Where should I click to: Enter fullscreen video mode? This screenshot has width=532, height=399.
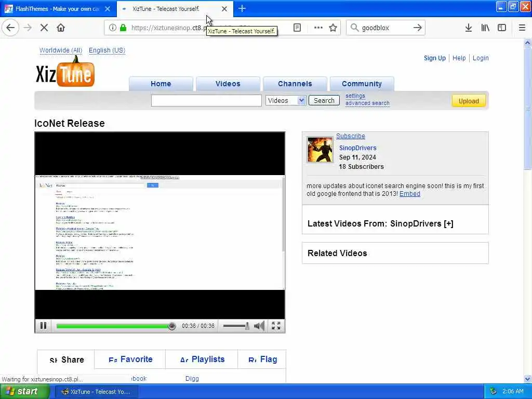276,326
